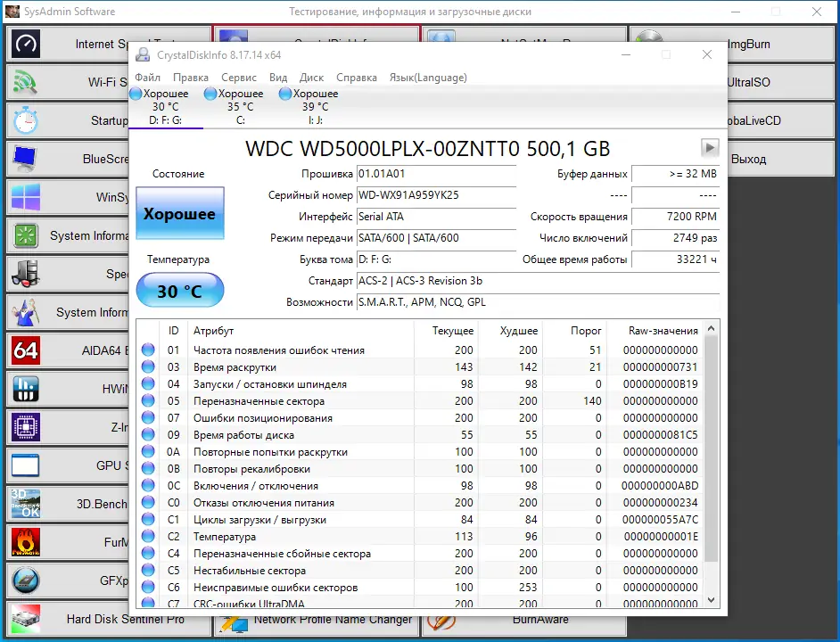Launch Hard Disk Sentinel Pro icon

pyautogui.click(x=25, y=619)
